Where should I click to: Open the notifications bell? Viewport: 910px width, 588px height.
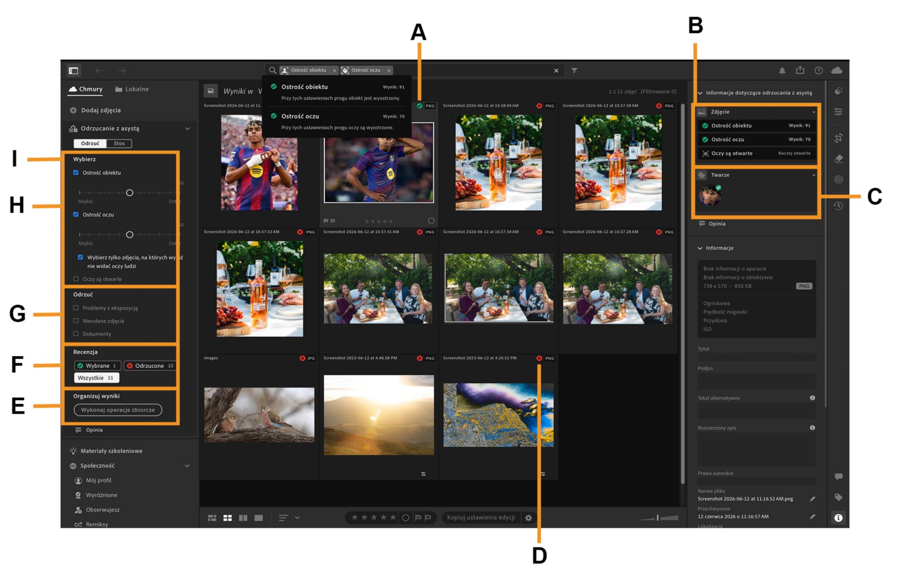[782, 71]
